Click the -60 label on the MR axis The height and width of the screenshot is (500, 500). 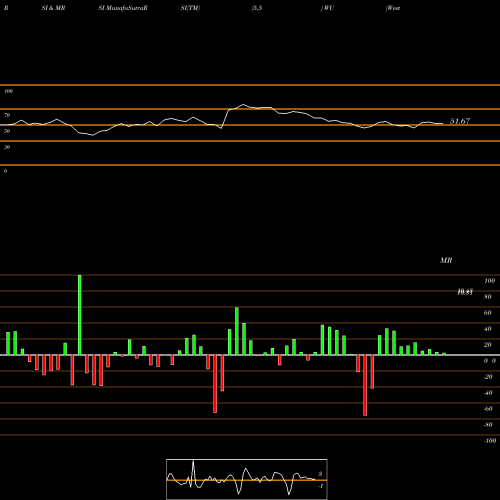(488, 409)
